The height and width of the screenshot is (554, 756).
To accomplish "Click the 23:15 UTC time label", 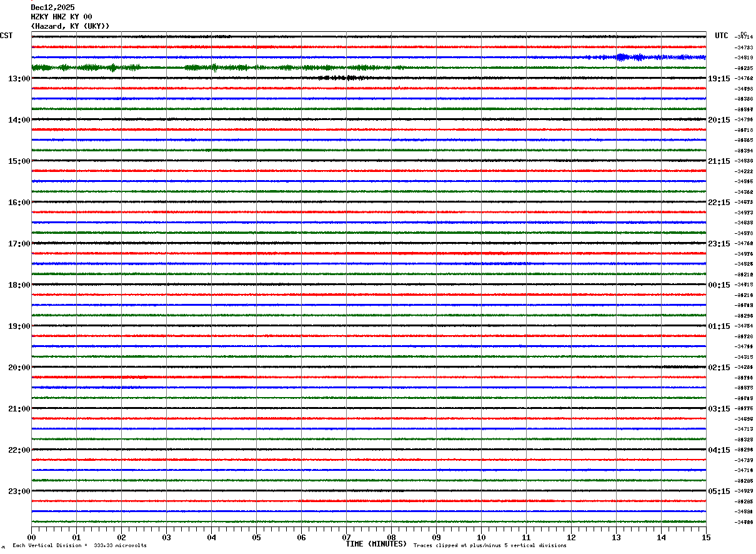I will coord(719,244).
